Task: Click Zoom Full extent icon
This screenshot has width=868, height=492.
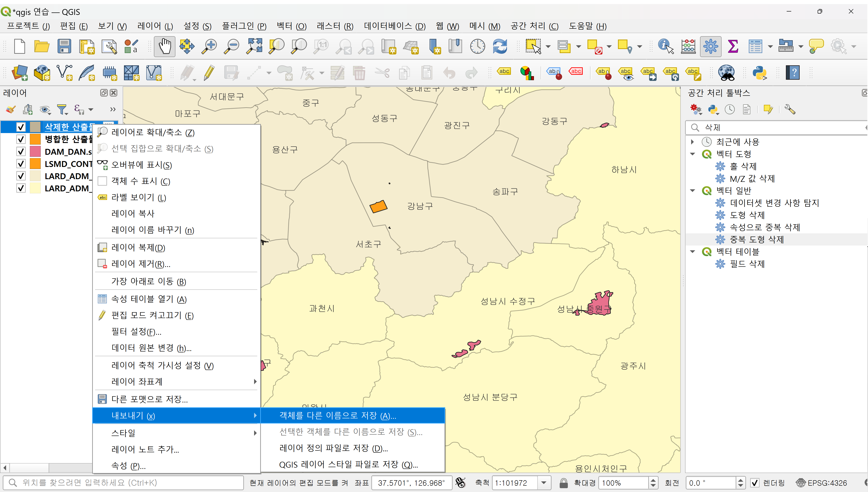Action: [254, 46]
